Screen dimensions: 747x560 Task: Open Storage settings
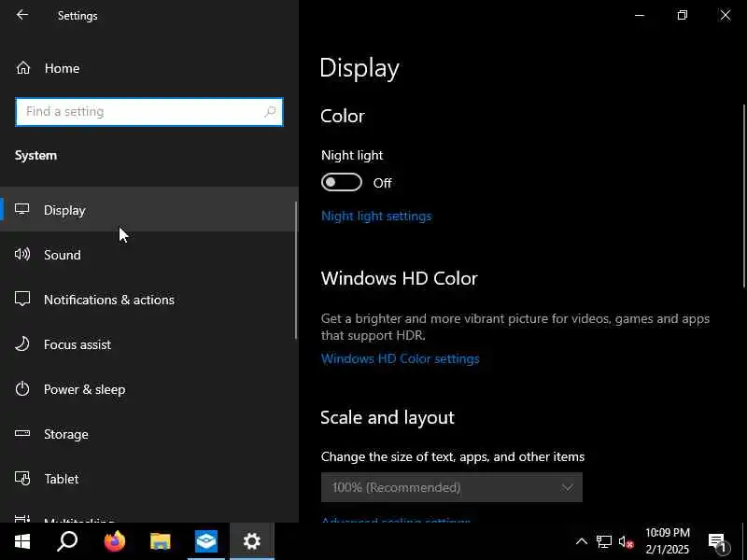click(148, 433)
